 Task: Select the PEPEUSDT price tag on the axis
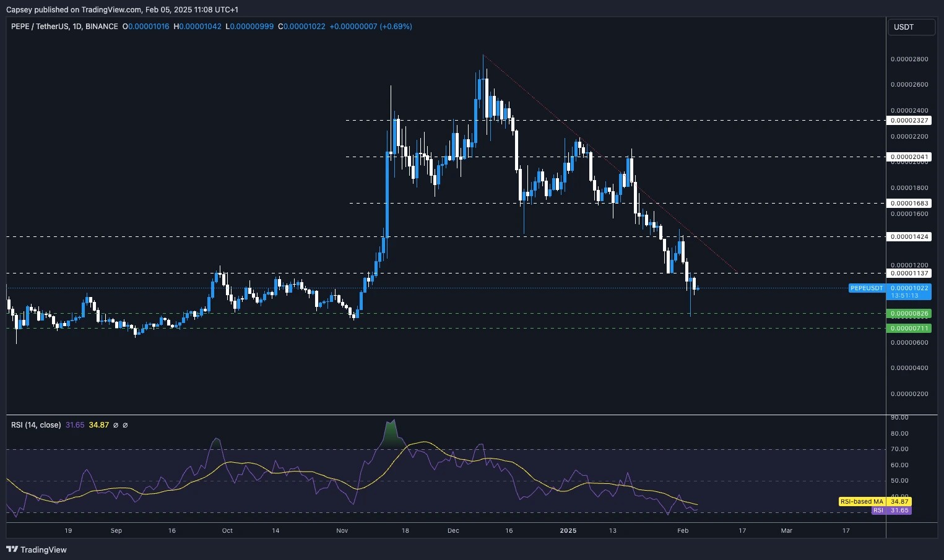[x=866, y=288]
